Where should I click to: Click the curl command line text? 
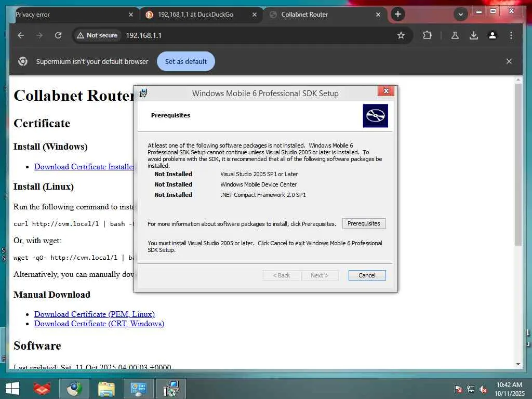pyautogui.click(x=73, y=224)
